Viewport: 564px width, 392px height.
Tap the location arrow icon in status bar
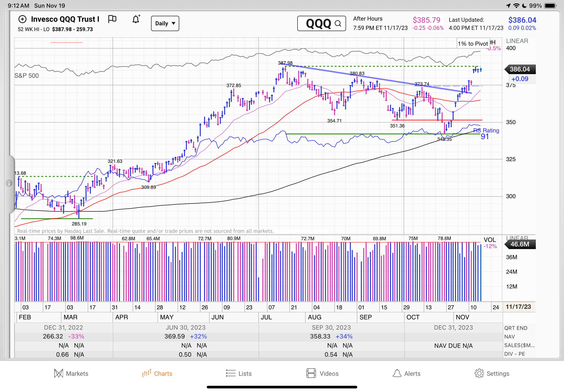pyautogui.click(x=508, y=6)
